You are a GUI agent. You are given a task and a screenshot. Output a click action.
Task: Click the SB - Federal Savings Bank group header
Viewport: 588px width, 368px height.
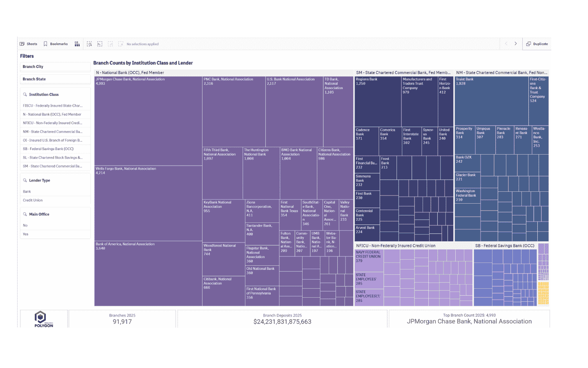pyautogui.click(x=505, y=246)
